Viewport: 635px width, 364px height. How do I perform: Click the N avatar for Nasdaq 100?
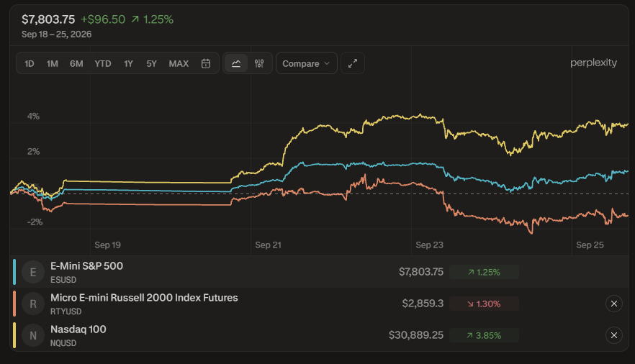pos(33,336)
